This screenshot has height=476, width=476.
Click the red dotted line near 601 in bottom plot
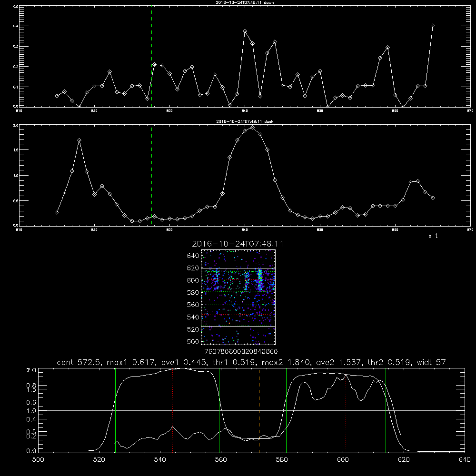pyautogui.click(x=346, y=410)
